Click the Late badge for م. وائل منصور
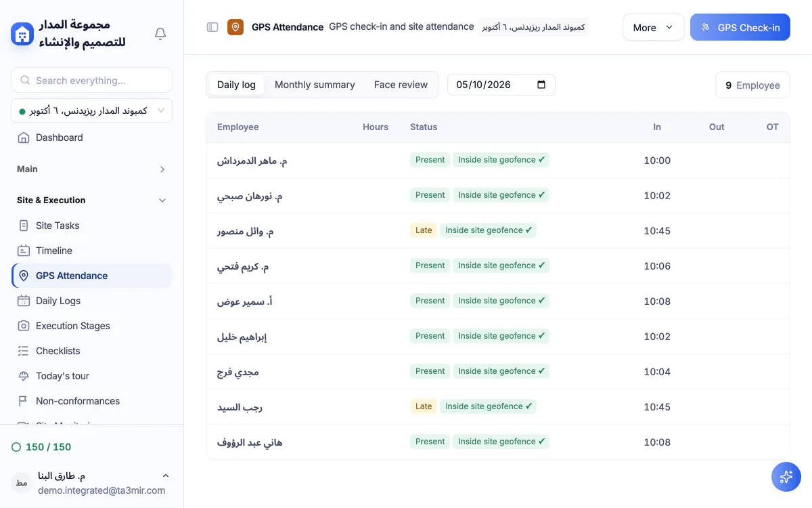The image size is (812, 508). (x=424, y=230)
